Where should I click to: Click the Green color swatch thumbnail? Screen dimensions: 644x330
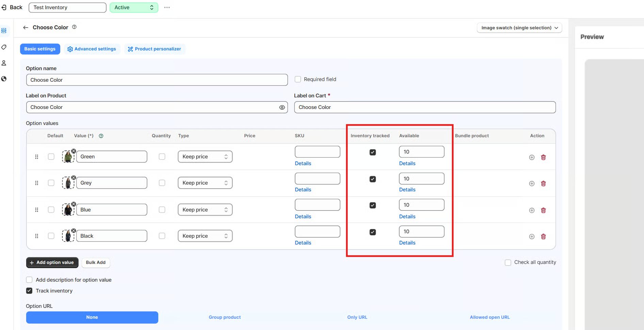pos(68,157)
